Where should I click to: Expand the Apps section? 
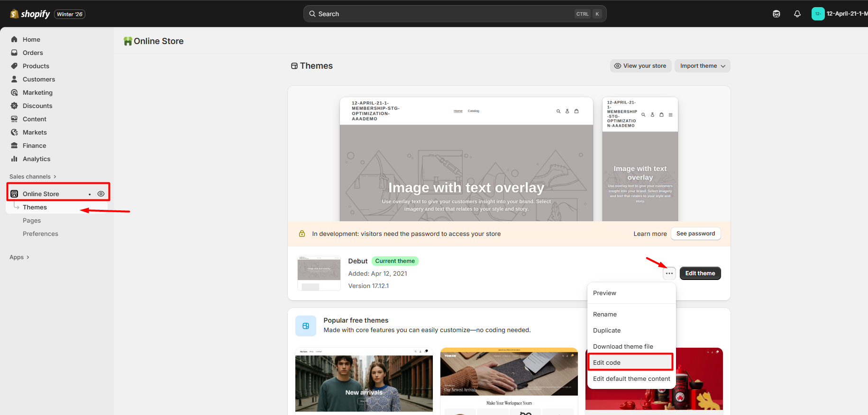[x=19, y=257]
